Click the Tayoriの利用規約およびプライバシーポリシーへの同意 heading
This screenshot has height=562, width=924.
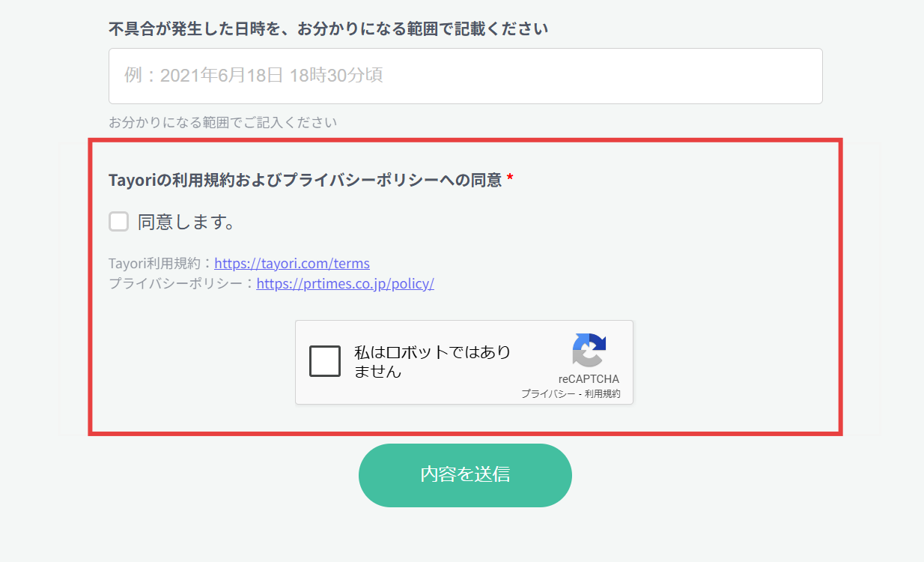point(305,181)
